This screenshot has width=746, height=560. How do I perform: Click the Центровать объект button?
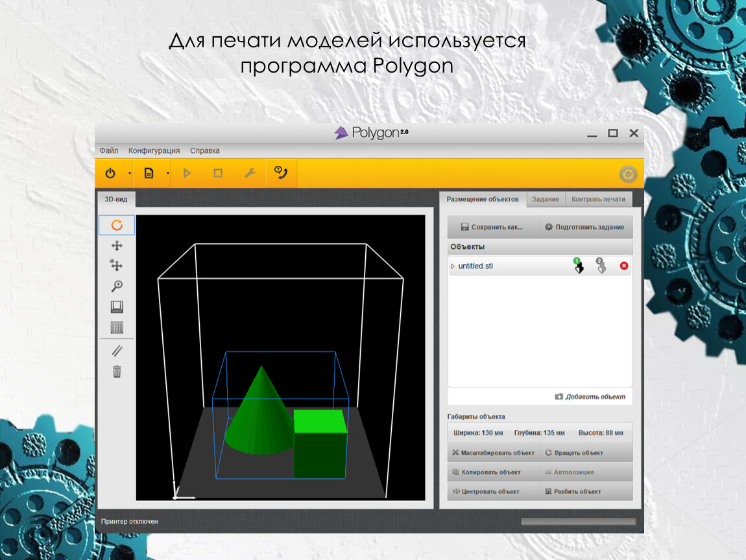pos(494,491)
